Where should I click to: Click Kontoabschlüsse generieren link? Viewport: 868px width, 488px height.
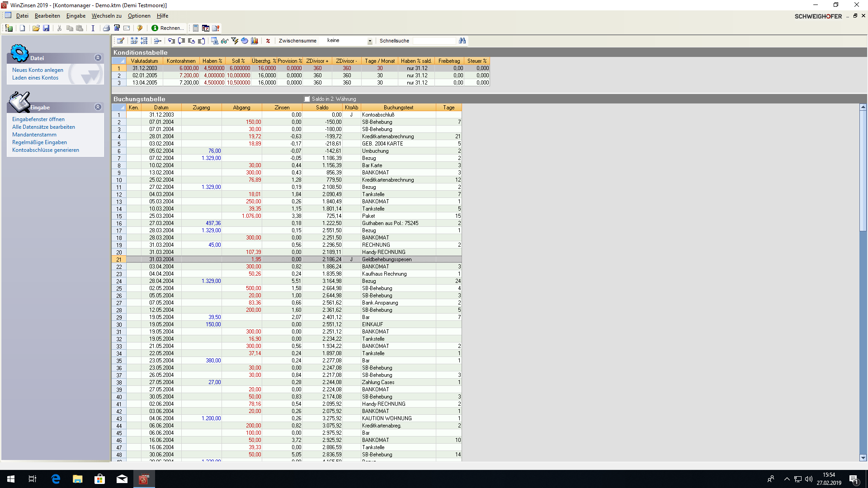coord(46,150)
